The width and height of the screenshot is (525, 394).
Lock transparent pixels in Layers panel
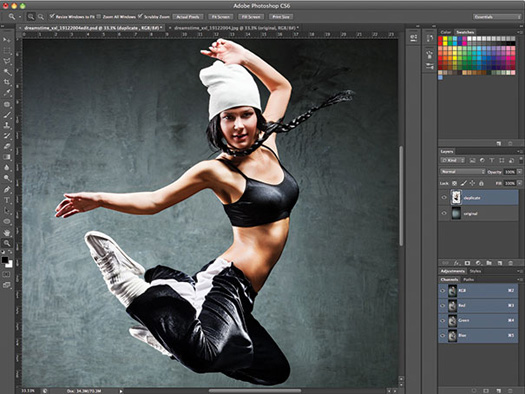click(454, 183)
